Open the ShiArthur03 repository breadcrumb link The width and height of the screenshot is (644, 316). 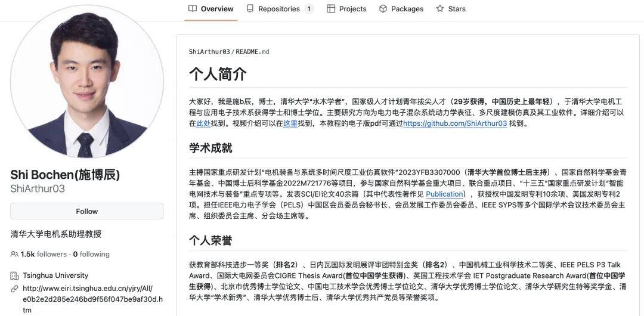(x=209, y=52)
